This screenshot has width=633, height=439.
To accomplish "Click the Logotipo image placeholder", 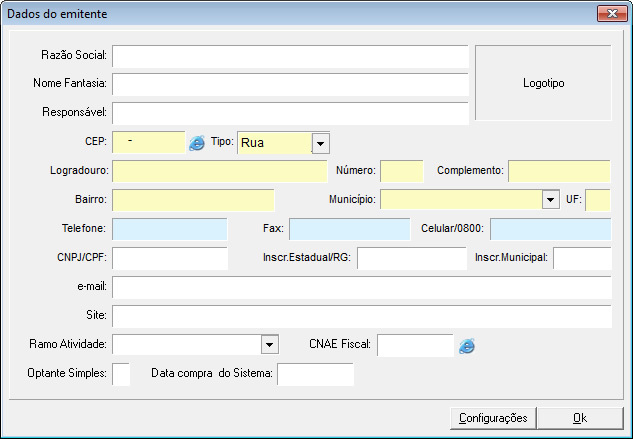I will pos(543,83).
